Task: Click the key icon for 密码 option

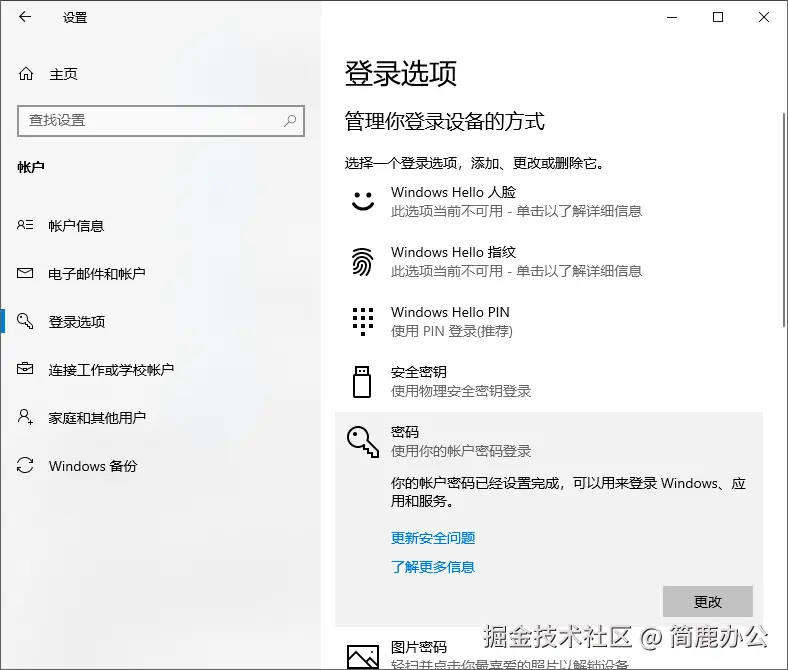Action: (x=363, y=442)
